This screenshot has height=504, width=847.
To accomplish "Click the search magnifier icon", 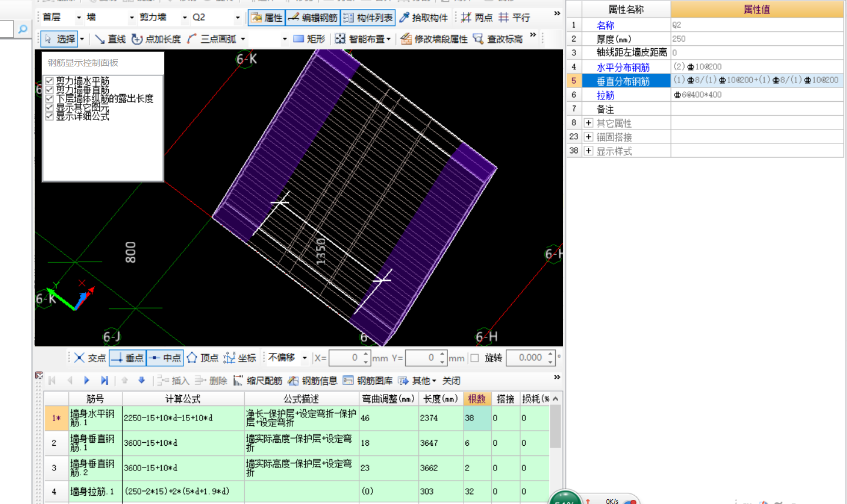I will pos(23,29).
